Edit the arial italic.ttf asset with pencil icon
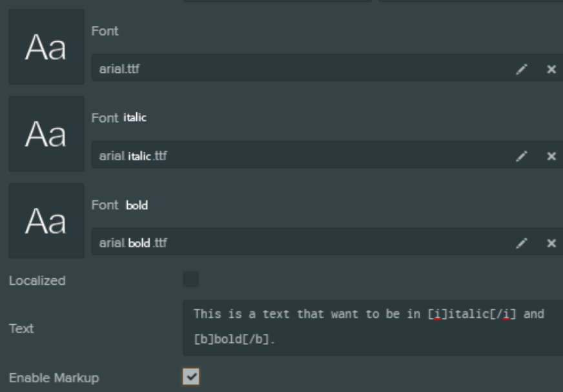The height and width of the screenshot is (392, 563). point(522,156)
